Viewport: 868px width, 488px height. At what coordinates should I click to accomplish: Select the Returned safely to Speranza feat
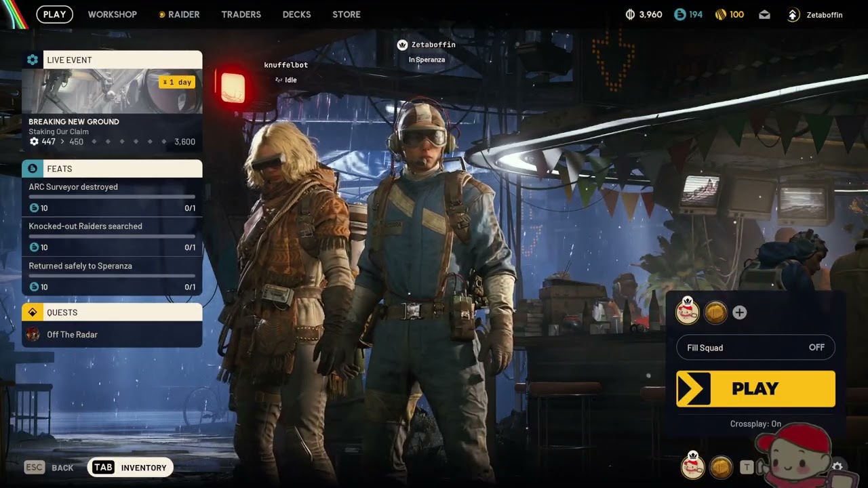point(112,277)
